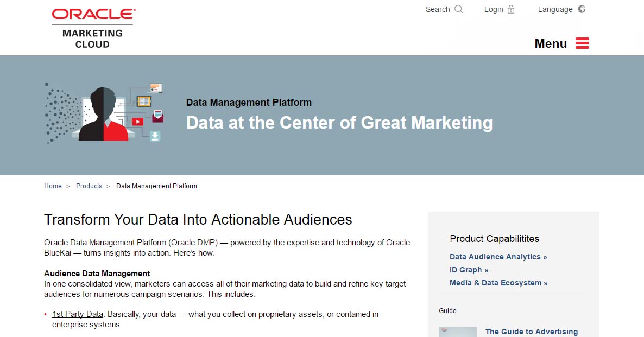The width and height of the screenshot is (644, 337).
Task: Follow the 1st Party Data link
Action: click(x=78, y=314)
